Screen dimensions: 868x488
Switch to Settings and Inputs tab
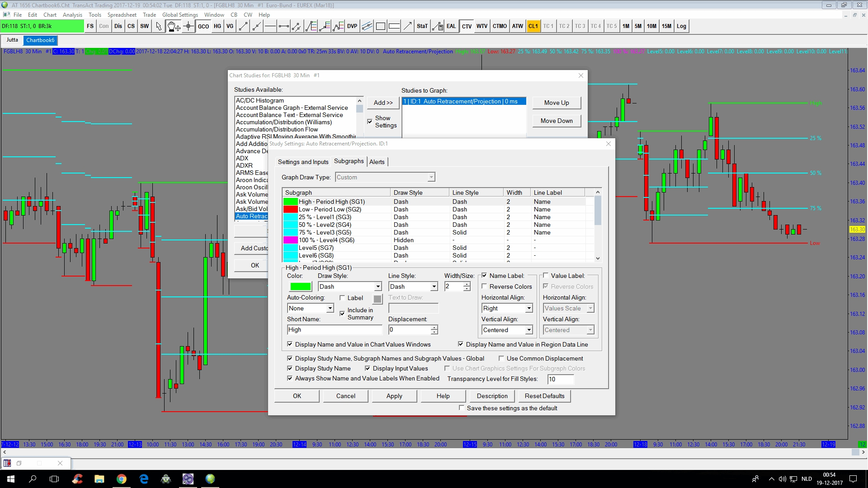tap(303, 162)
